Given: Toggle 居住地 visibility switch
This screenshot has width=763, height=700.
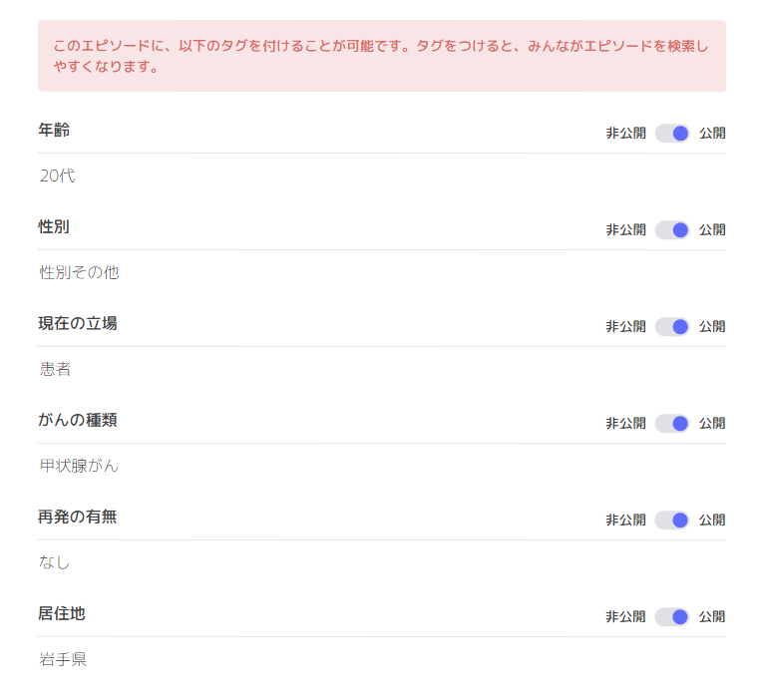Looking at the screenshot, I should click(672, 617).
